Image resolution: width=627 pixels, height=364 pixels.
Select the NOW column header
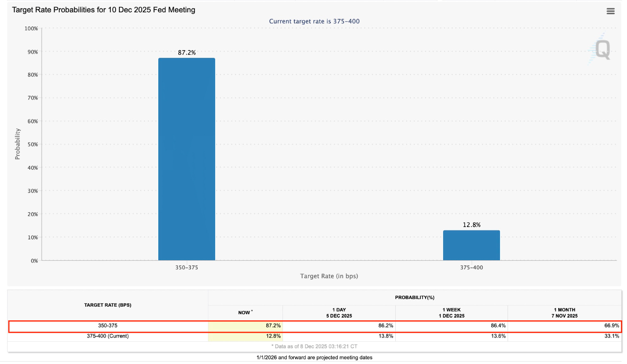[245, 312]
